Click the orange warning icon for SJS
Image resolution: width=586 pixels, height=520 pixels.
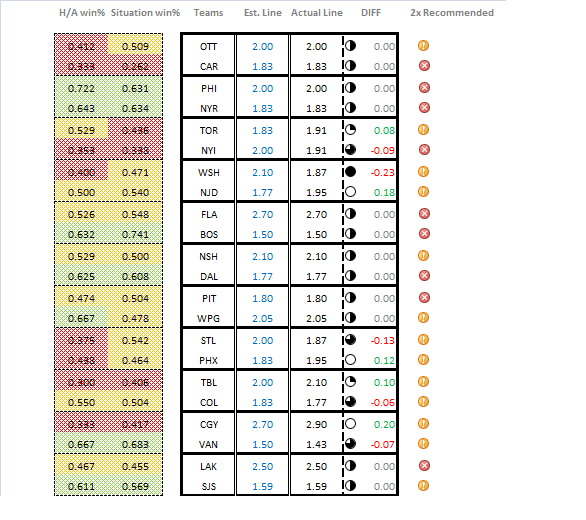[423, 486]
